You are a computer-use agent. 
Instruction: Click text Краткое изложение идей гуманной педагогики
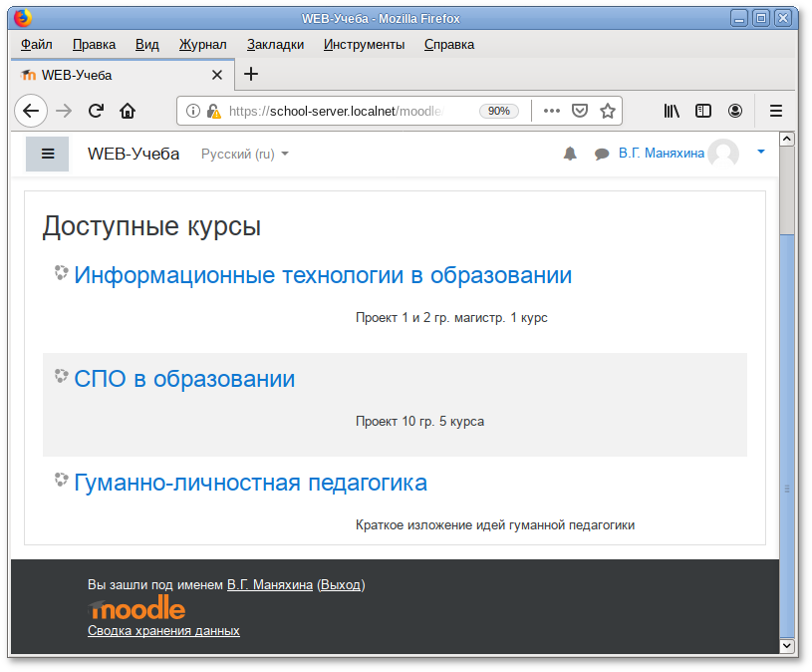pos(494,524)
